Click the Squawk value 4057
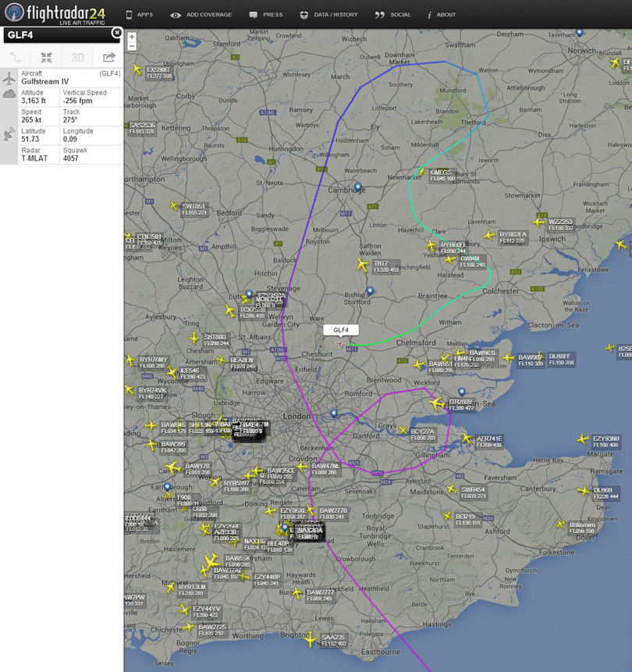632x672 pixels. pos(71,158)
